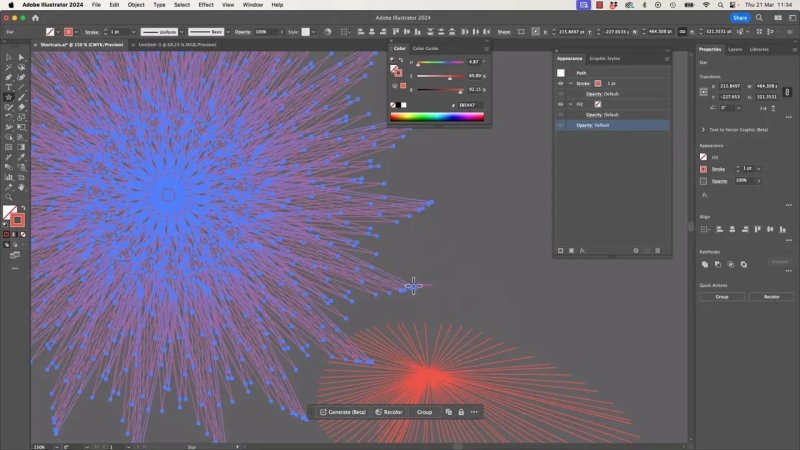The height and width of the screenshot is (450, 800).
Task: Expand Opacity options arrow in Properties
Action: (x=759, y=181)
